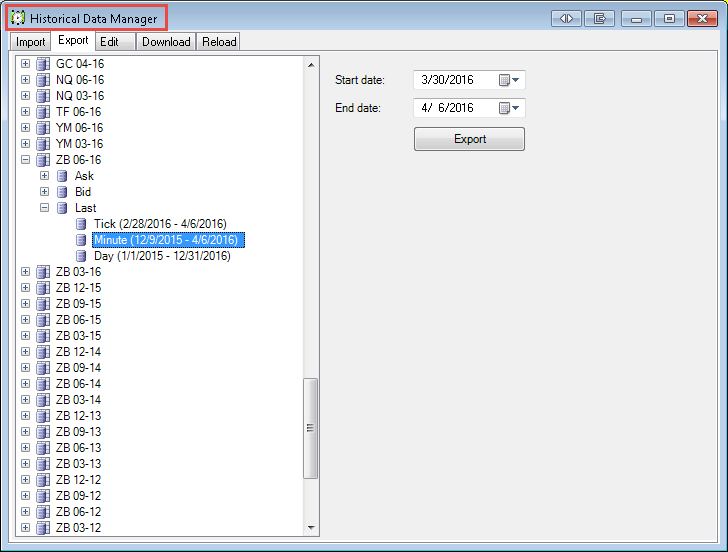Screen dimensions: 728x552
Task: Click the ZB 12-15 database icon
Action: click(43, 288)
